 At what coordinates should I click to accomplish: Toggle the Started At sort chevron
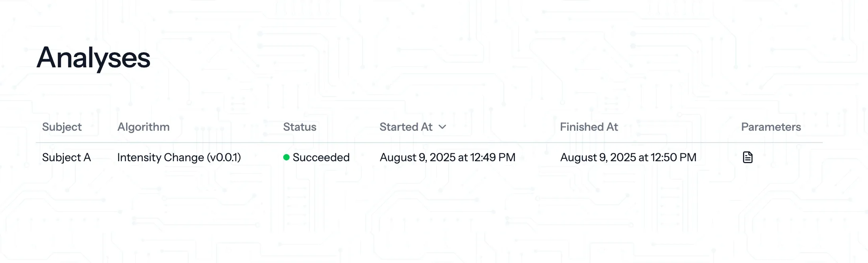point(442,127)
